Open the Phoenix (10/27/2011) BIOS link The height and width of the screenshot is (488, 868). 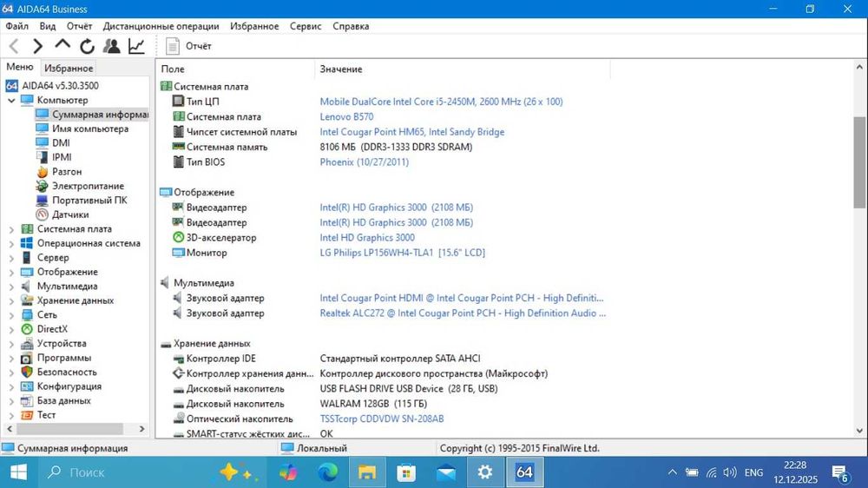pos(365,162)
